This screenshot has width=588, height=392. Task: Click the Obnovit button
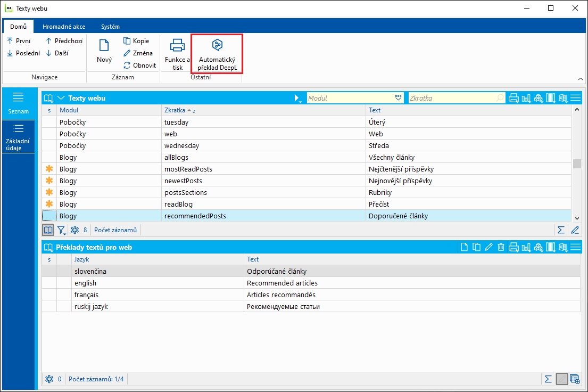click(x=139, y=66)
